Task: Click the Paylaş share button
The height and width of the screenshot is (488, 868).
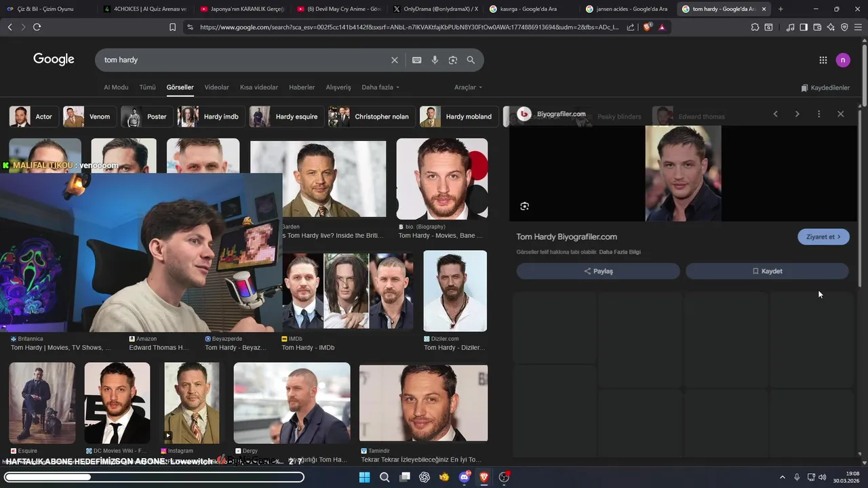Action: 598,271
